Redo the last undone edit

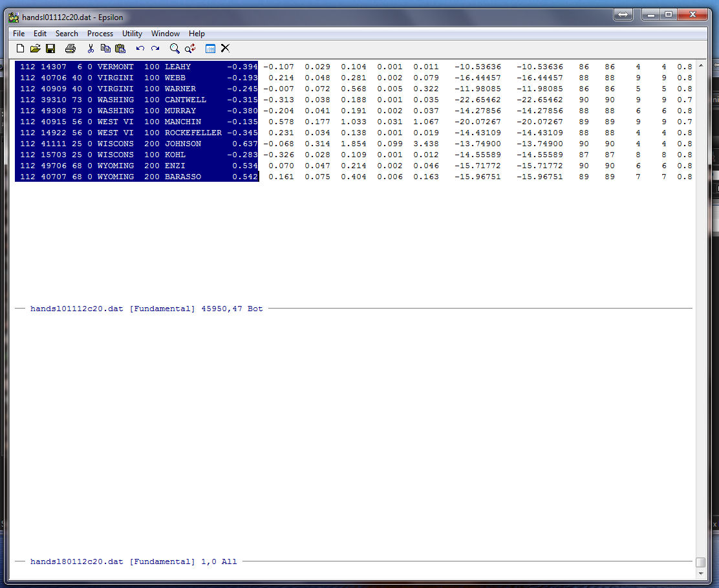point(155,49)
